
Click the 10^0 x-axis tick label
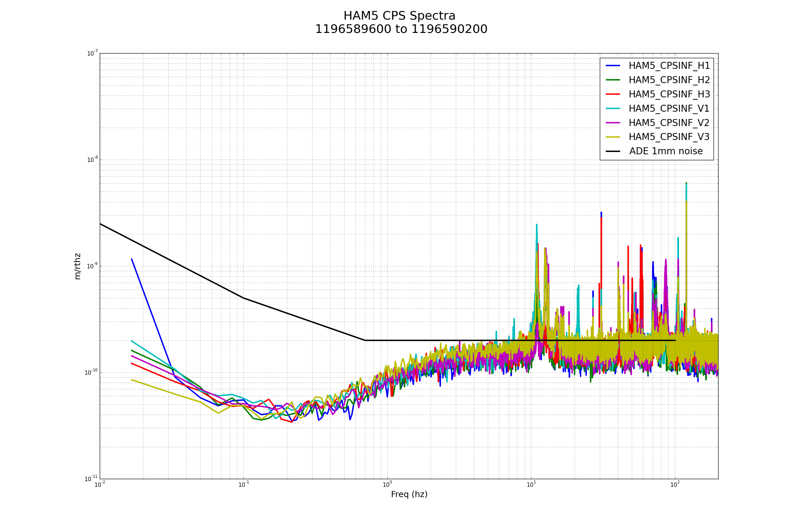click(x=387, y=485)
